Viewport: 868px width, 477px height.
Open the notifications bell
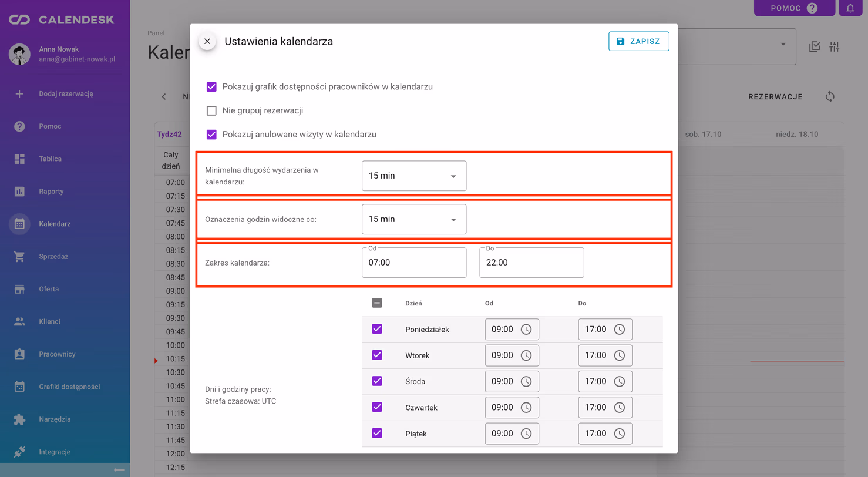[x=850, y=8]
